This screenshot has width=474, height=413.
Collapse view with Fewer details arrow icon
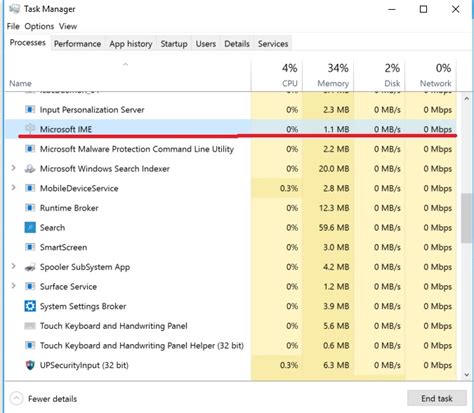pyautogui.click(x=16, y=398)
